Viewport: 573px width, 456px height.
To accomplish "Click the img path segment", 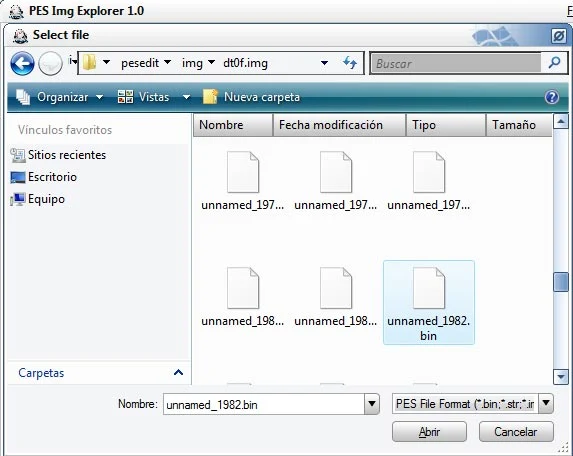I will (x=192, y=63).
